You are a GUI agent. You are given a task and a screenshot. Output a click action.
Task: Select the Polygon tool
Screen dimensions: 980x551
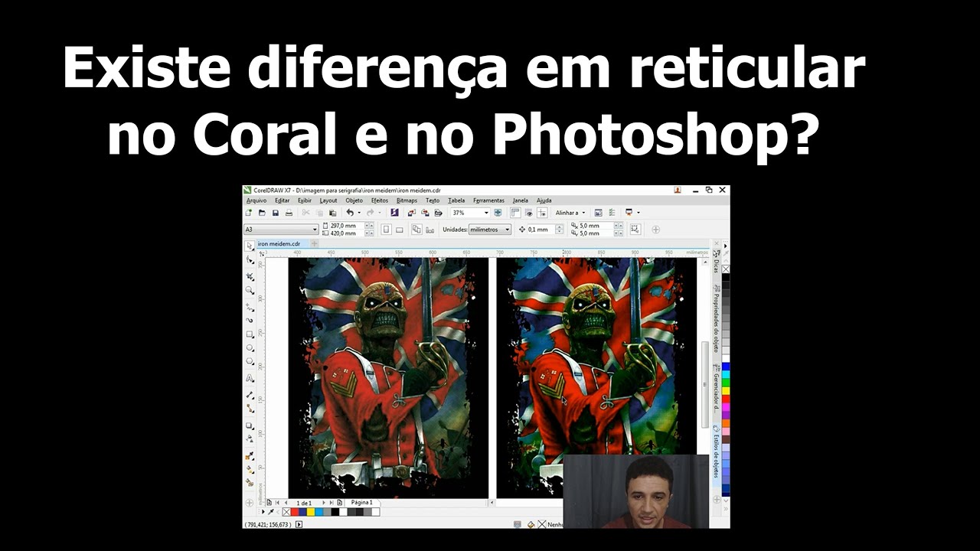click(x=250, y=361)
